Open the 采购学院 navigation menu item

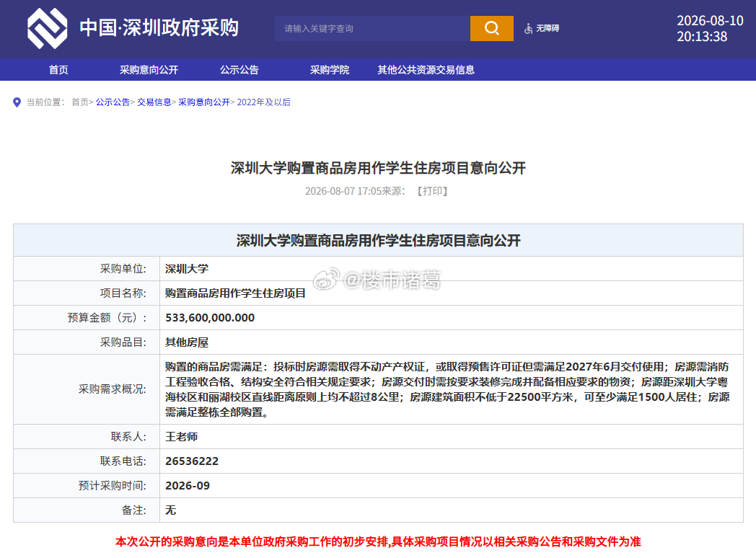coord(330,70)
